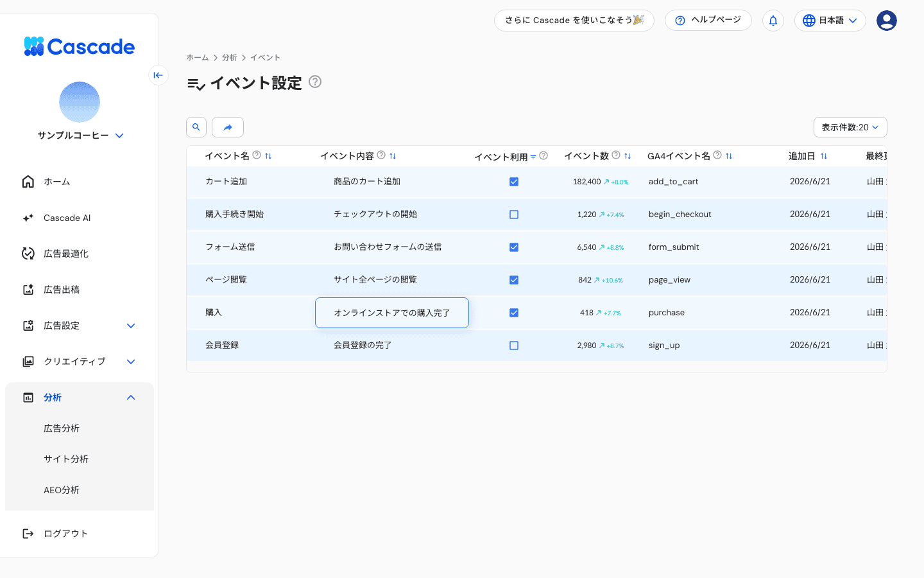Sort by イベント数 column arrows

(x=628, y=156)
